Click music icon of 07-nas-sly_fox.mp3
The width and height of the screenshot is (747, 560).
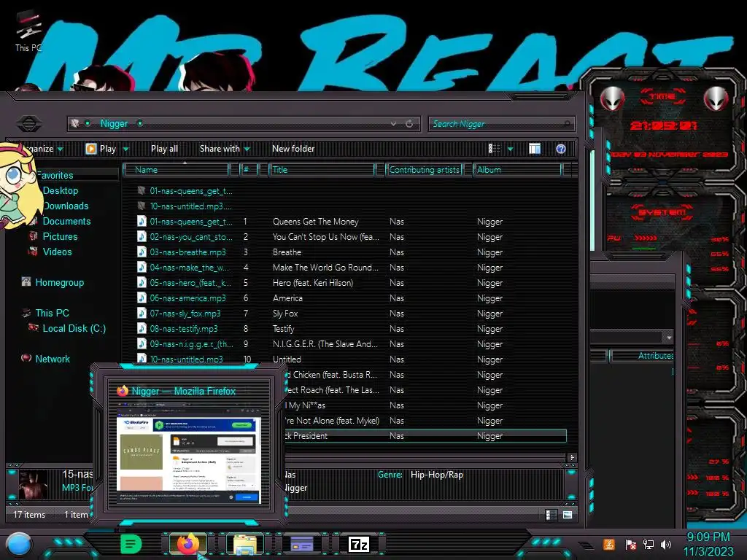(142, 313)
